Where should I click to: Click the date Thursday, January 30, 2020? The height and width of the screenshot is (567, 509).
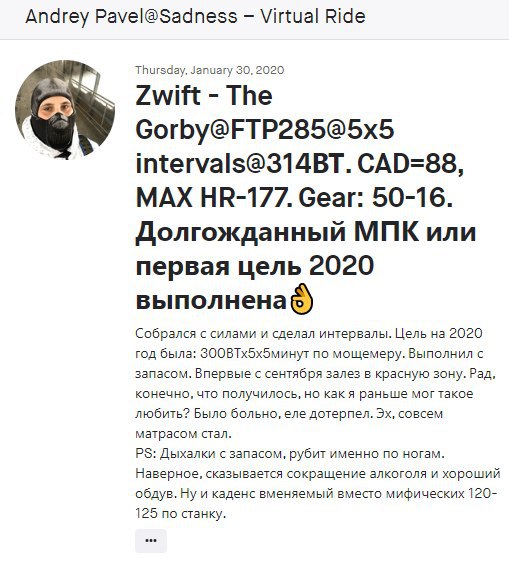tap(210, 70)
